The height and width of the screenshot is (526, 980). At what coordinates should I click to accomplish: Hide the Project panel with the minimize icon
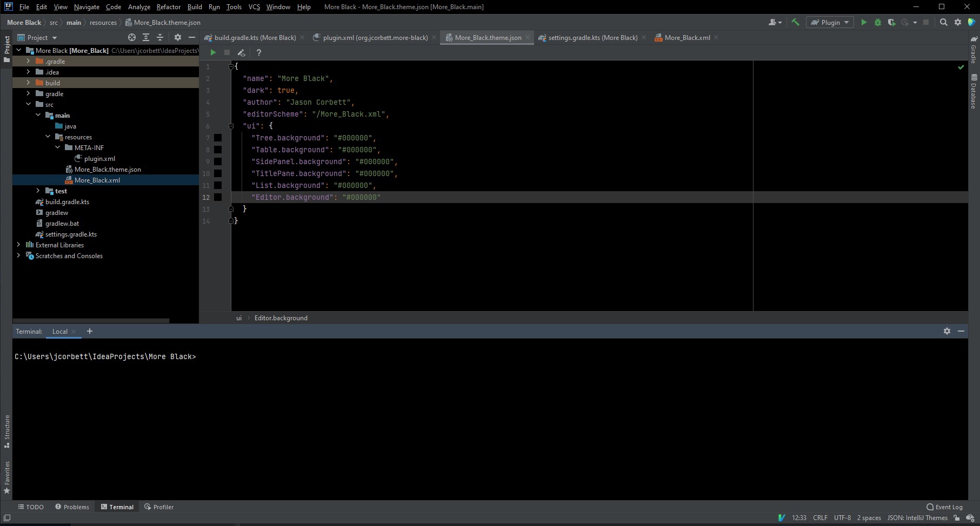tap(192, 37)
